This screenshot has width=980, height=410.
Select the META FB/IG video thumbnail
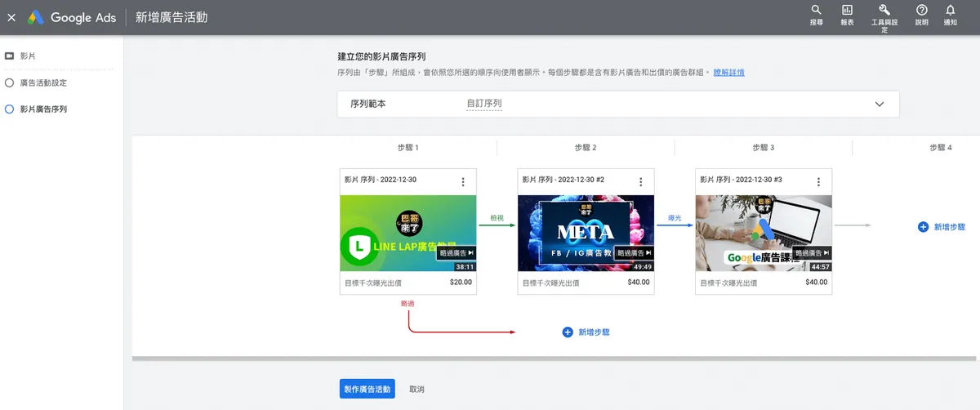[x=586, y=233]
